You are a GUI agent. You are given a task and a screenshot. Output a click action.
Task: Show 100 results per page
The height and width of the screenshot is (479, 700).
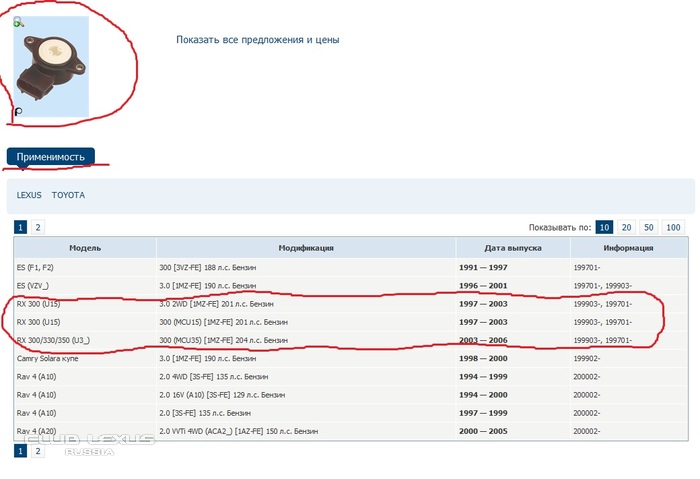pyautogui.click(x=674, y=227)
